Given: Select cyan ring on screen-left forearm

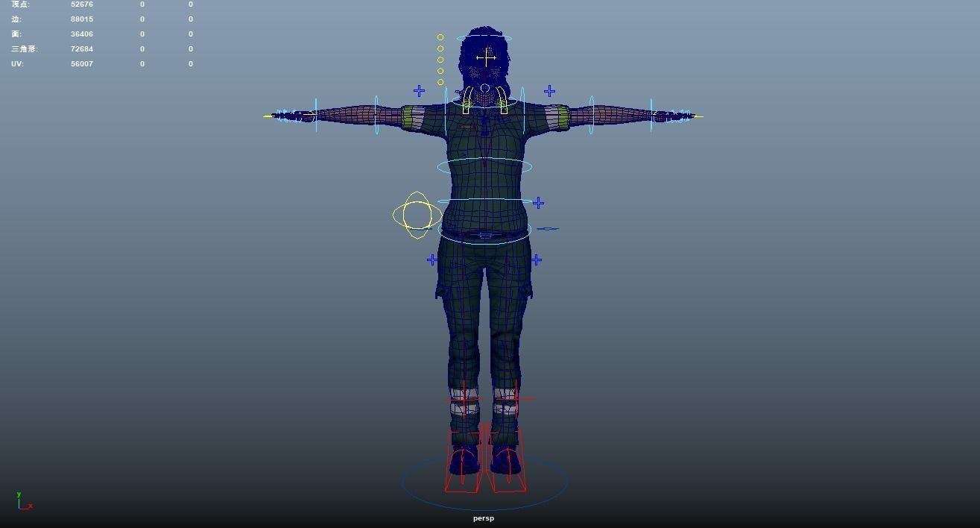Looking at the screenshot, I should [x=376, y=115].
